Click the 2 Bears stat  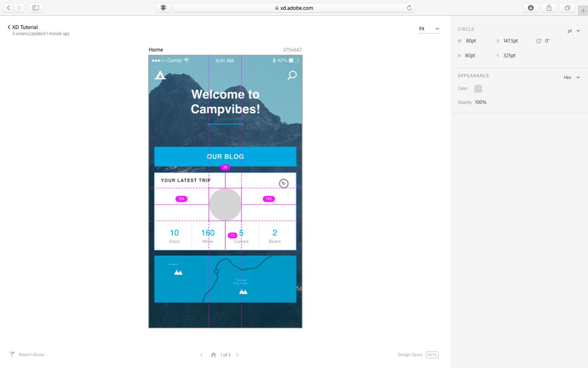click(x=275, y=236)
